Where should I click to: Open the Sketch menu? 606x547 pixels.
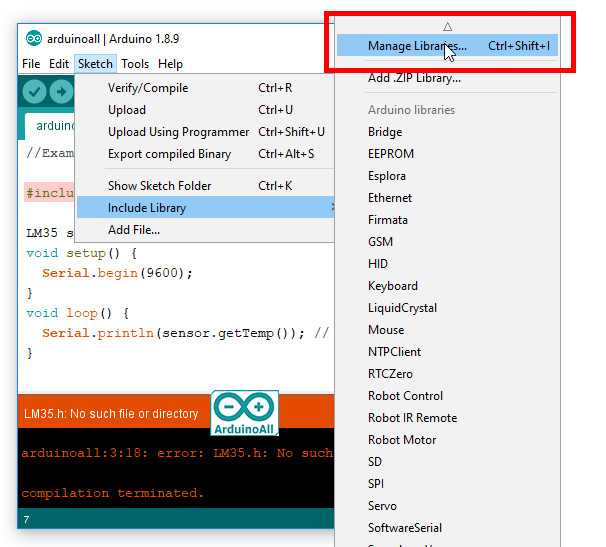click(x=95, y=64)
